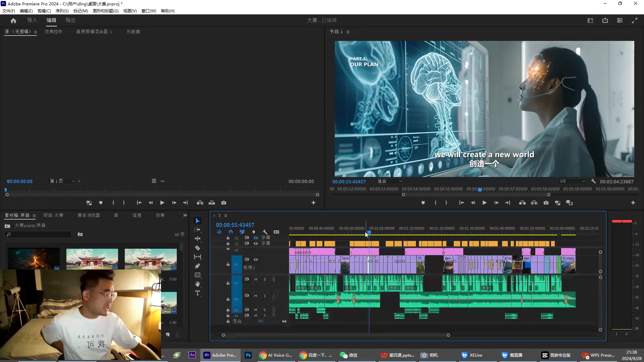The width and height of the screenshot is (644, 362).
Task: Click the Home icon in workspace bar
Action: (13, 20)
